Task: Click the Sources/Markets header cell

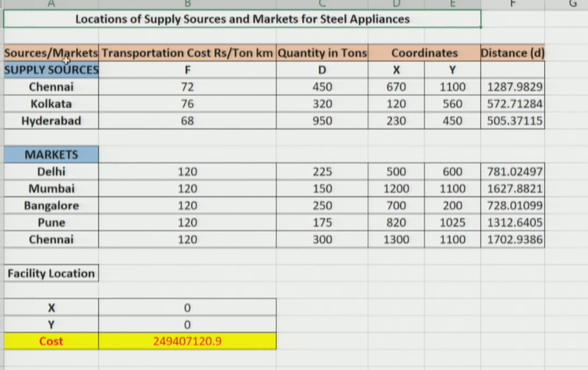Action: coord(51,53)
